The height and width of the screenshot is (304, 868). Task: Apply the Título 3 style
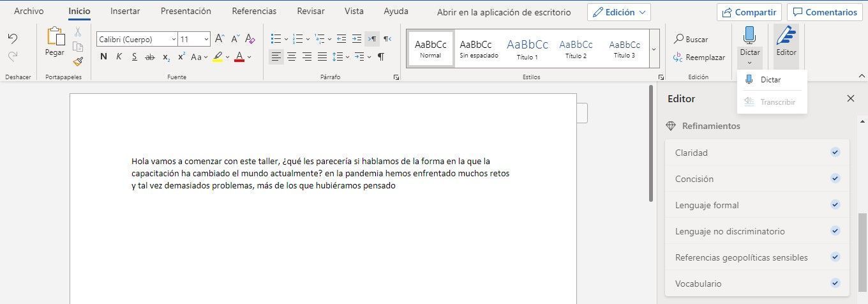(x=624, y=49)
